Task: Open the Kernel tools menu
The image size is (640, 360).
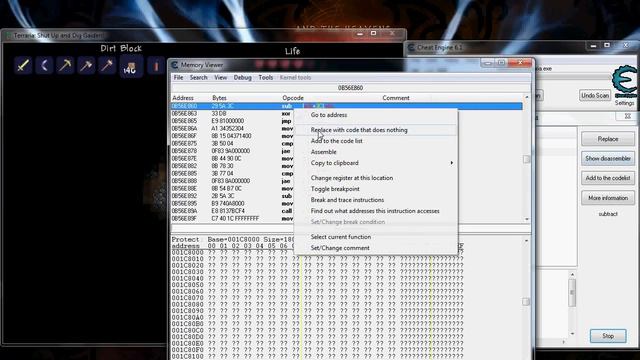Action: [x=295, y=78]
